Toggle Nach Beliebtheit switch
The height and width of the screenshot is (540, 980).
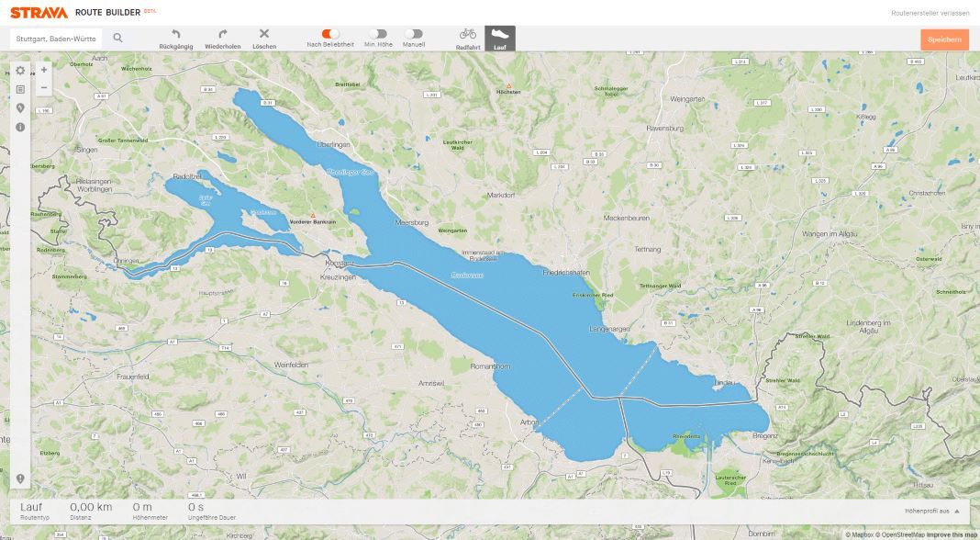pos(330,34)
